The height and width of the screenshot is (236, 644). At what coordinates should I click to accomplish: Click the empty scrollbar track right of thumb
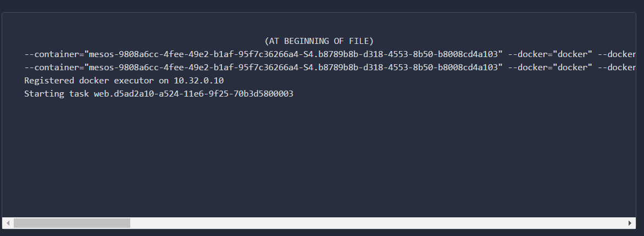pos(377,223)
